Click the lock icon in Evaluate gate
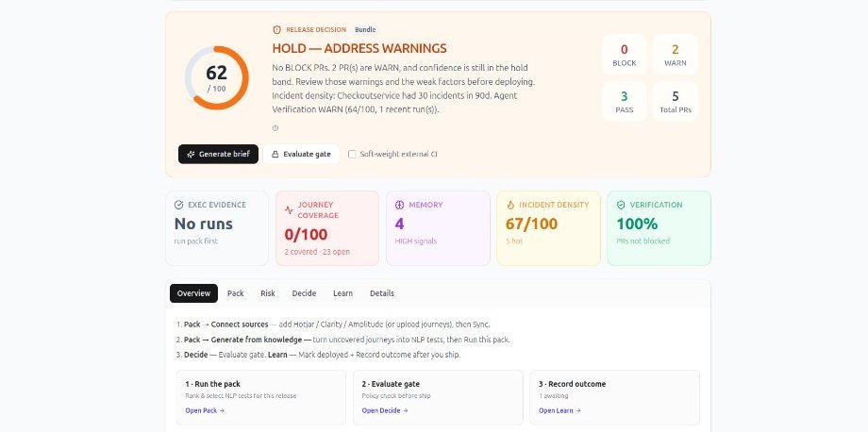Viewport: 868px width, 432px height. point(275,155)
